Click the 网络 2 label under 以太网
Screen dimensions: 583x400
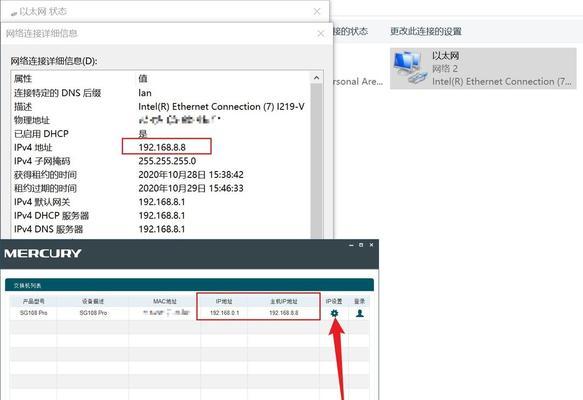pos(445,68)
